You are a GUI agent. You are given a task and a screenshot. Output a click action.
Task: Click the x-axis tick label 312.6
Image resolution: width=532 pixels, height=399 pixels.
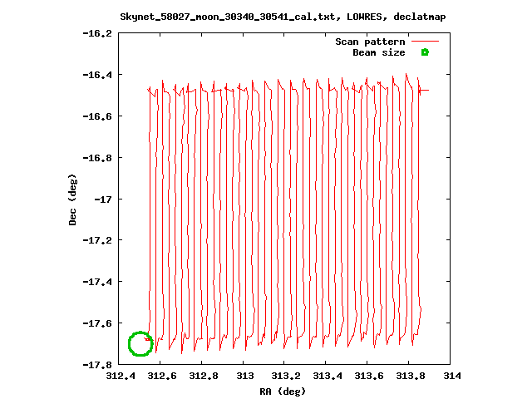(162, 376)
